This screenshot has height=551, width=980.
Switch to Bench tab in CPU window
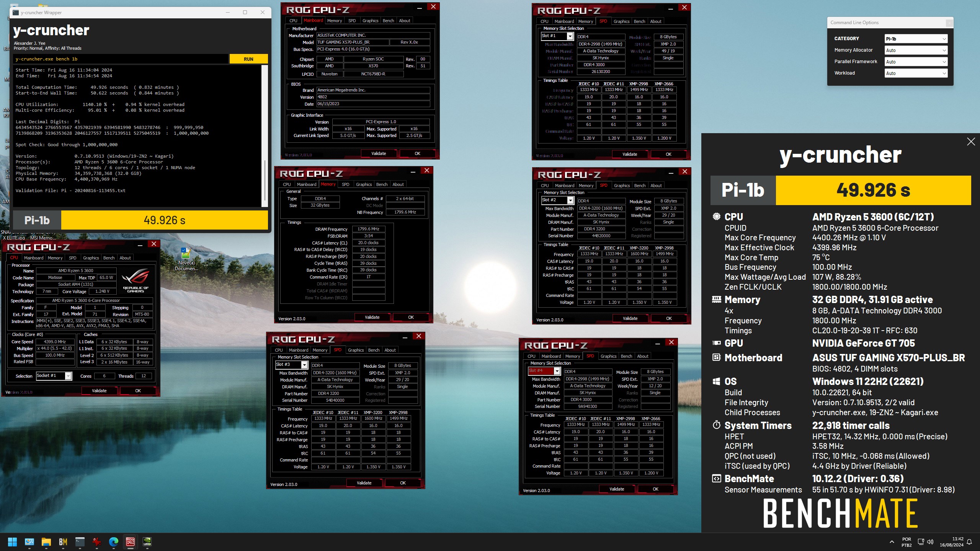(109, 258)
